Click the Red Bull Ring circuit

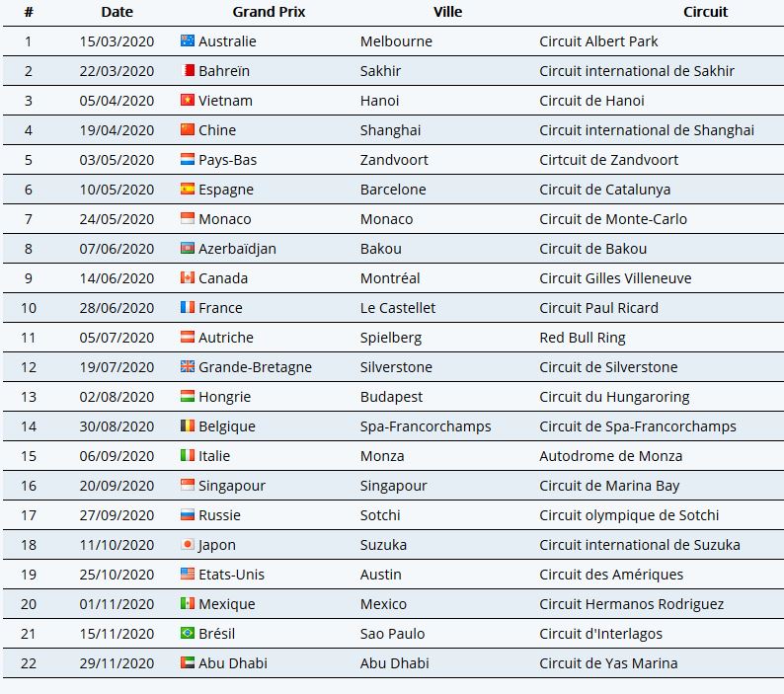click(583, 338)
